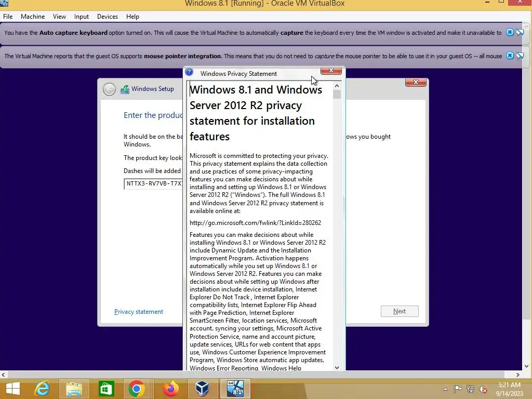Open the File menu in VirtualBox
This screenshot has width=532, height=399.
(8, 17)
